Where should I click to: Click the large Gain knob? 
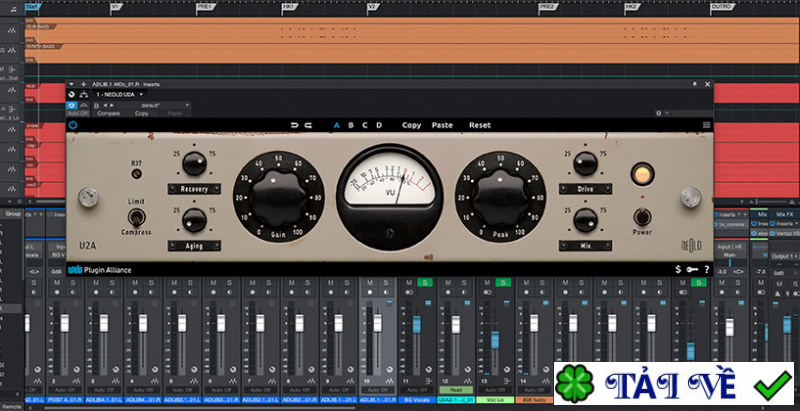[271, 197]
